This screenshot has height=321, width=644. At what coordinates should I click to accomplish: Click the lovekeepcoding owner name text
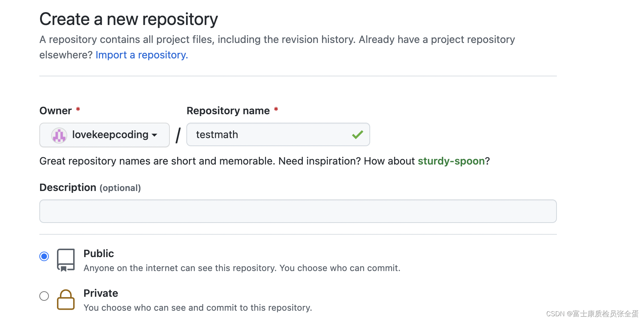click(x=110, y=135)
